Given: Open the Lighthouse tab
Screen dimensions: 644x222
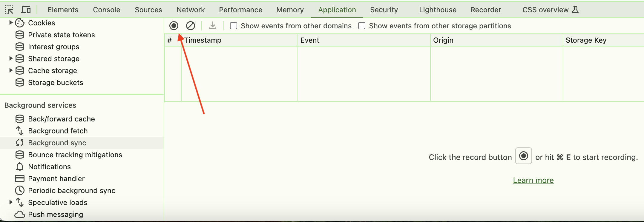Looking at the screenshot, I should pyautogui.click(x=438, y=10).
